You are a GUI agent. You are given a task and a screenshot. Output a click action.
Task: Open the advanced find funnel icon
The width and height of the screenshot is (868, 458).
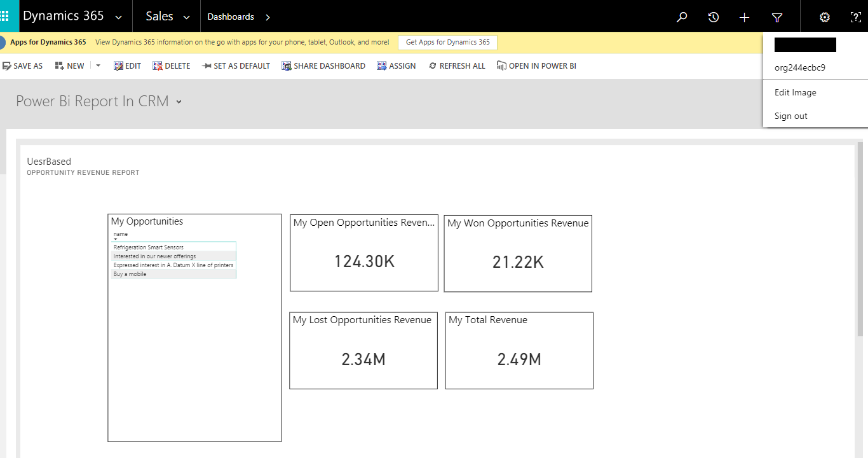pyautogui.click(x=776, y=17)
